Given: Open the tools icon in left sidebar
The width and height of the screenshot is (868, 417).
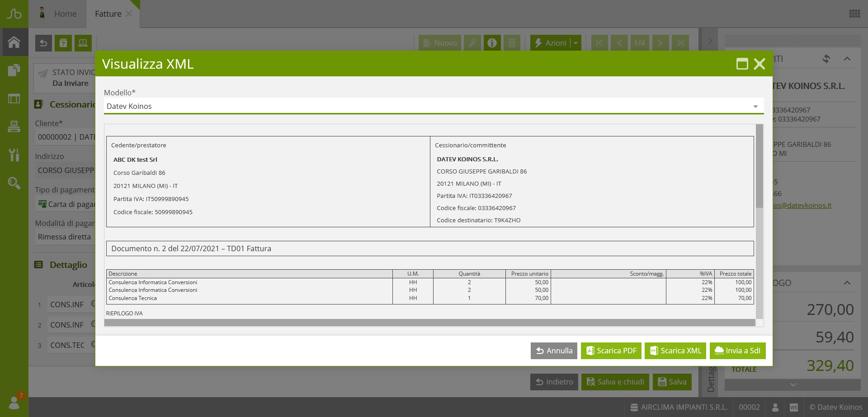Looking at the screenshot, I should (14, 155).
